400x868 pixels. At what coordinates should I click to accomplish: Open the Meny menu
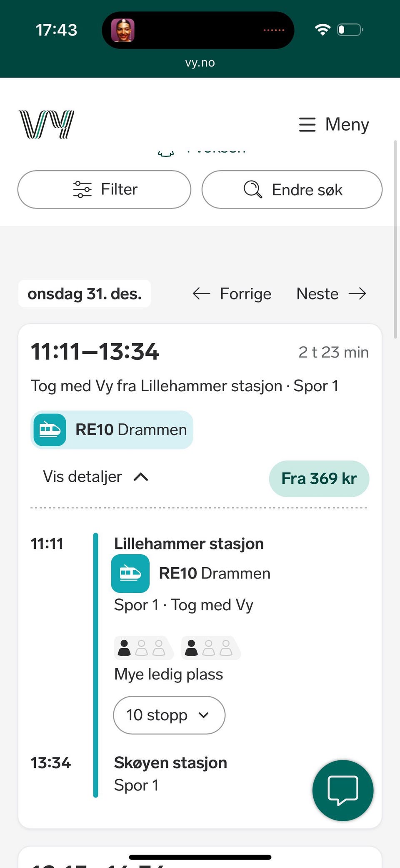coord(334,124)
